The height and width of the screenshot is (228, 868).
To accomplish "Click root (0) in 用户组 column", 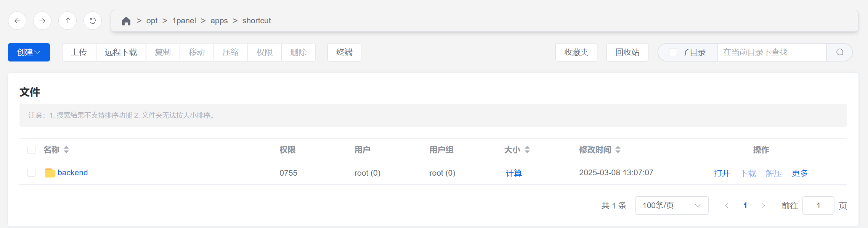I will pos(442,173).
